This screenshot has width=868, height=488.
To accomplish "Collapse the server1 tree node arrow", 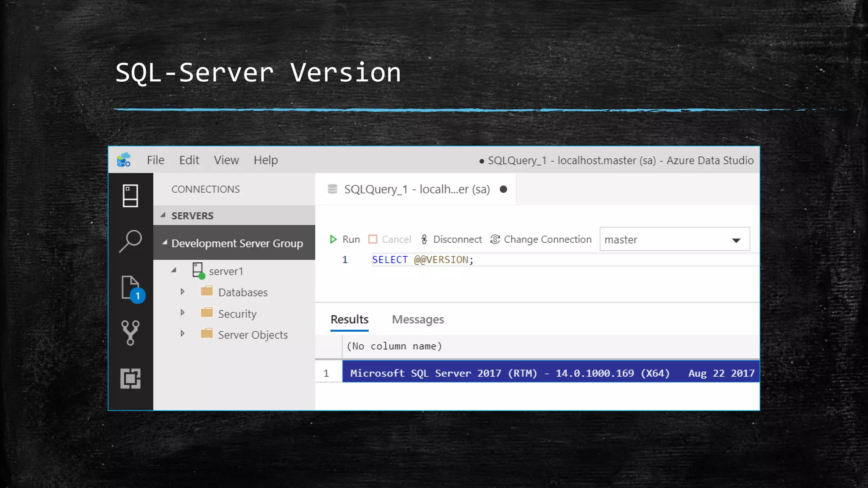I will click(x=173, y=270).
